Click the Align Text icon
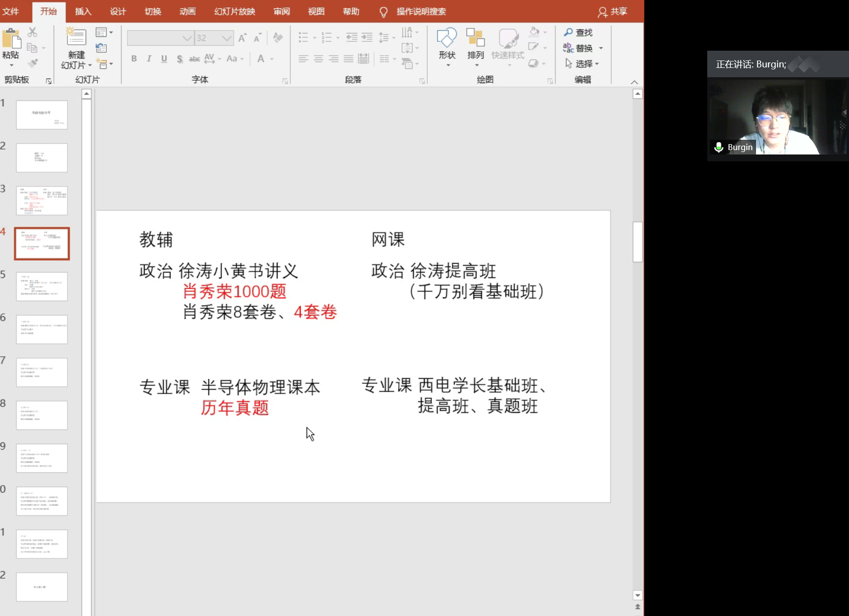 pos(407,48)
